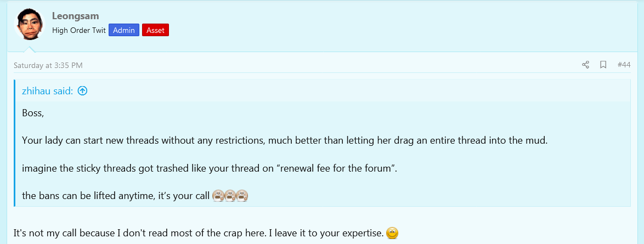Click the red Asset badge

[x=155, y=30]
